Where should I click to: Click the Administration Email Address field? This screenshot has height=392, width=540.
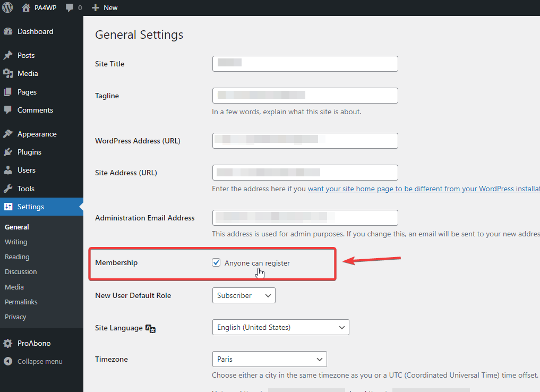[305, 218]
